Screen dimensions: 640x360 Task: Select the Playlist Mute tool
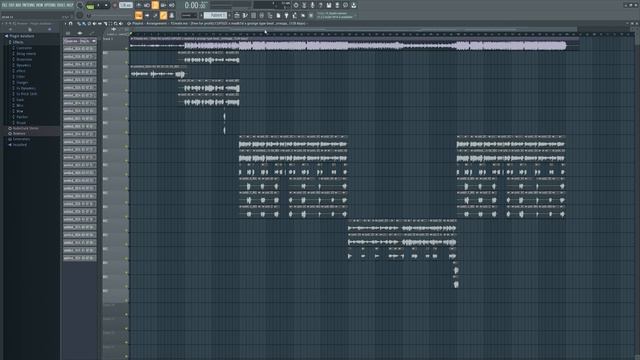tap(94, 24)
